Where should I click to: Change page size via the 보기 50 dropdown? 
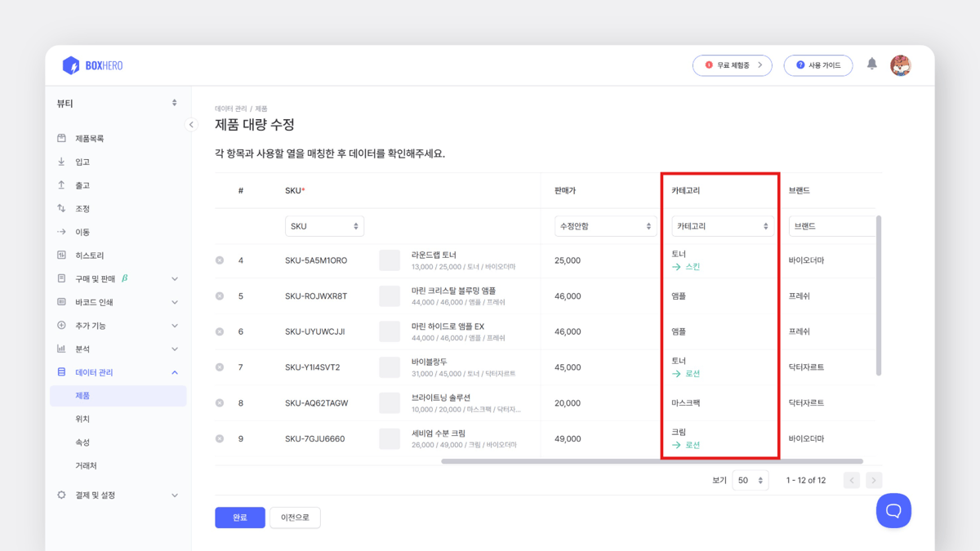point(750,480)
